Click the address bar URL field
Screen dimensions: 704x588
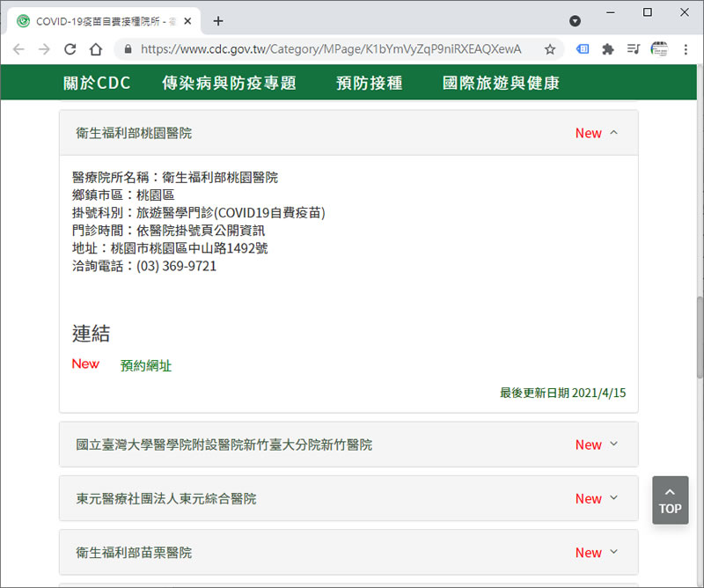[334, 49]
